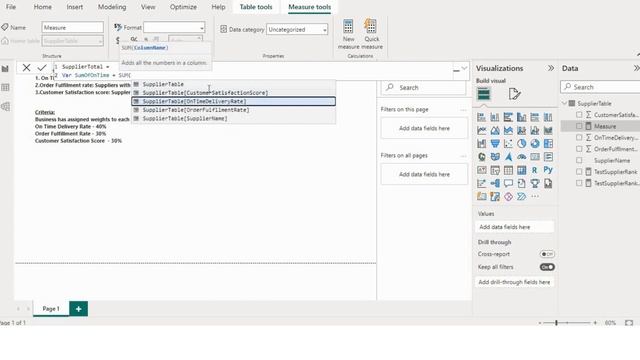Insert the Multi-row card visual
The height and width of the screenshot is (360, 640).
click(x=548, y=157)
